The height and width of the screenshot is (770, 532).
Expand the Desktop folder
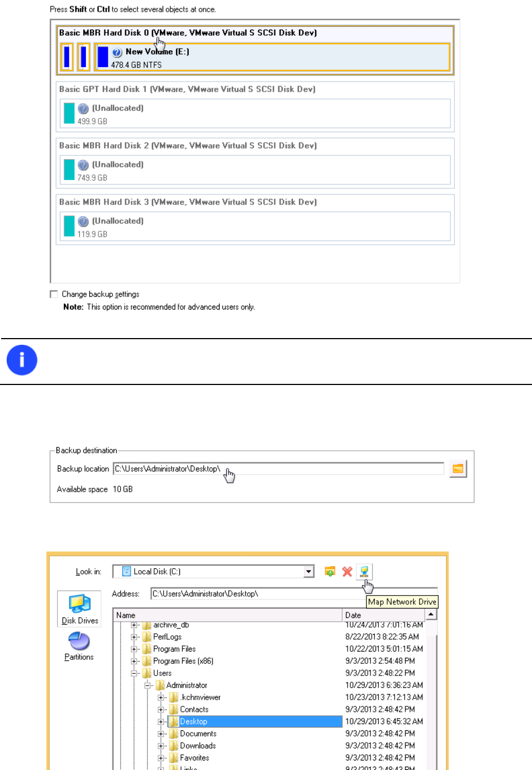click(x=161, y=722)
